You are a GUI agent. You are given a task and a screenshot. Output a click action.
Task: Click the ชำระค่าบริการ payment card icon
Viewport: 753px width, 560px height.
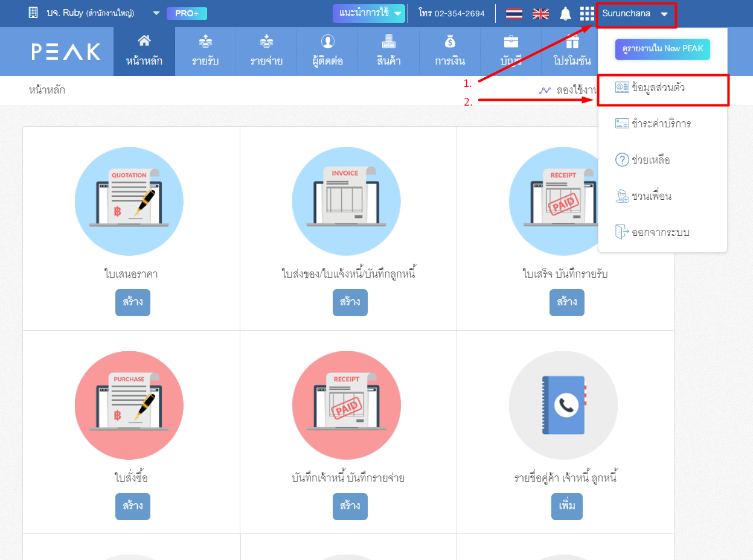(x=621, y=124)
